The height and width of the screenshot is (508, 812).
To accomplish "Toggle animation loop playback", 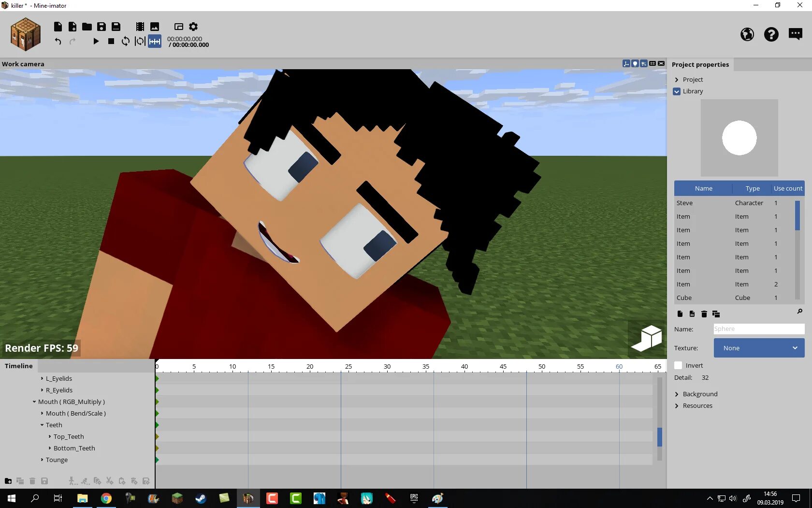I will pos(126,41).
